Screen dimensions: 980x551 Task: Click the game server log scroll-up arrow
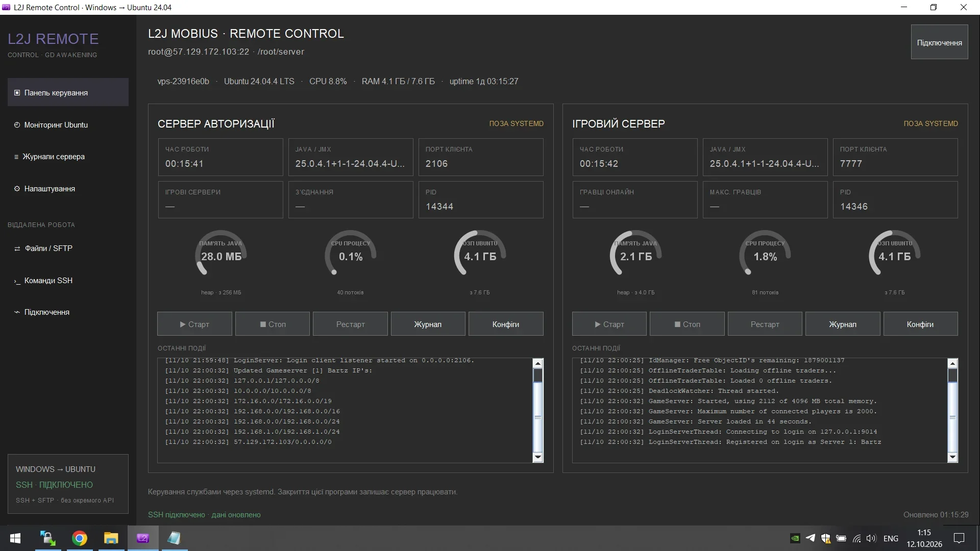tap(952, 363)
